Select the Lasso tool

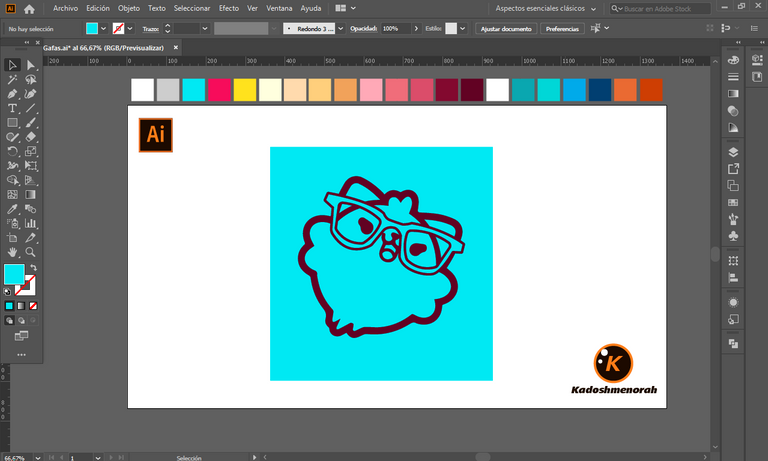point(30,79)
